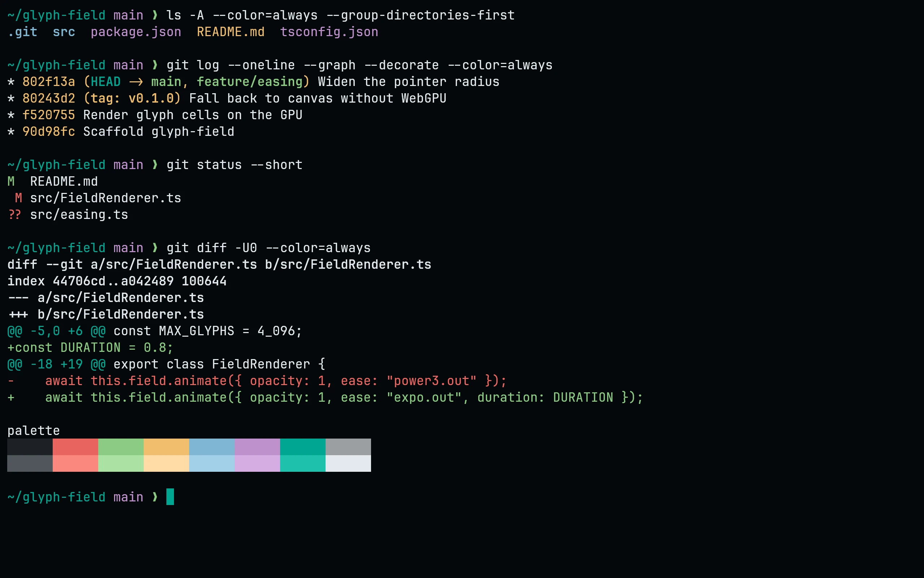
Task: Select the pale peach swatch in bottom palette row
Action: click(x=166, y=463)
